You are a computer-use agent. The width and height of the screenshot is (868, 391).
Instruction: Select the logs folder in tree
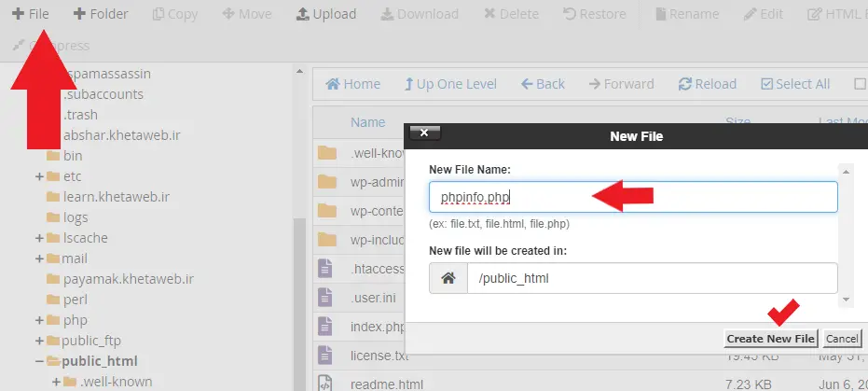(76, 217)
